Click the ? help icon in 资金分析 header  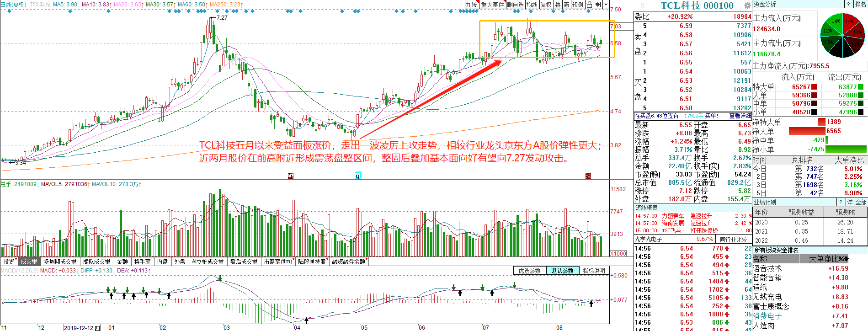click(848, 4)
